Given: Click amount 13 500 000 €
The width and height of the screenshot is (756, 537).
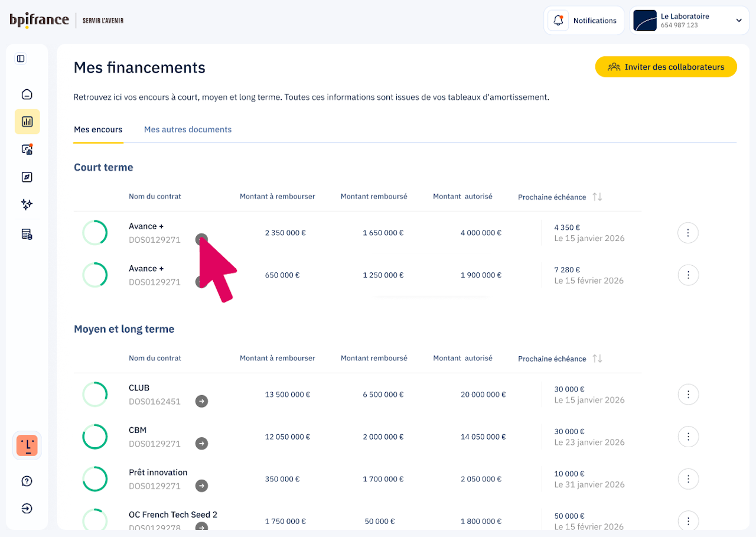Looking at the screenshot, I should tap(288, 395).
